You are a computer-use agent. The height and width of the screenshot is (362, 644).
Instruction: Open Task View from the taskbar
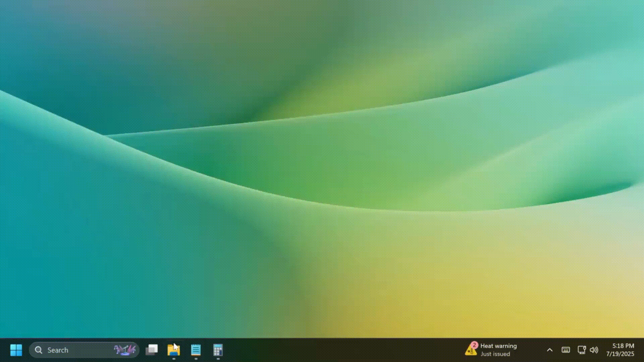[152, 350]
